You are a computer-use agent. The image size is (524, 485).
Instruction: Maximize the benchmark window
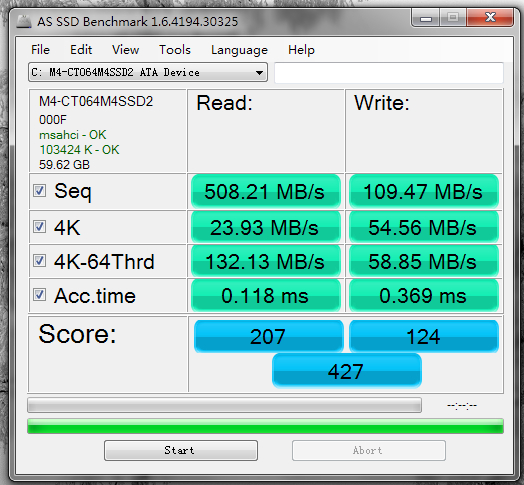(453, 17)
